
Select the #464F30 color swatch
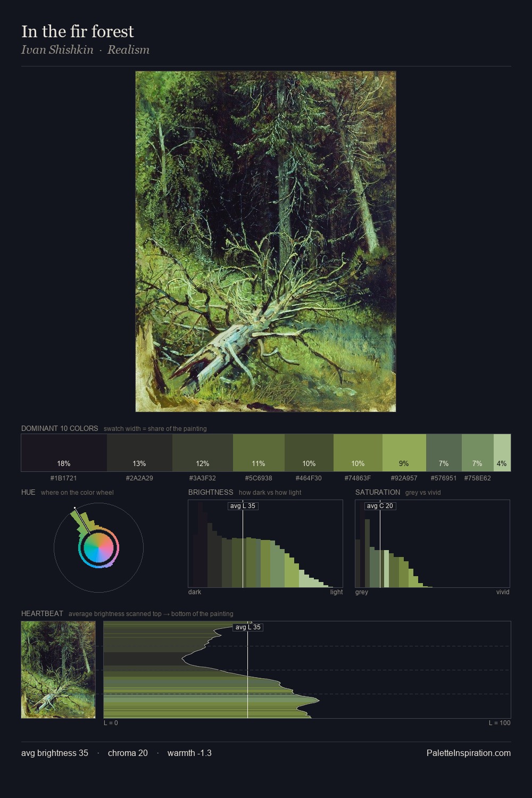[309, 453]
